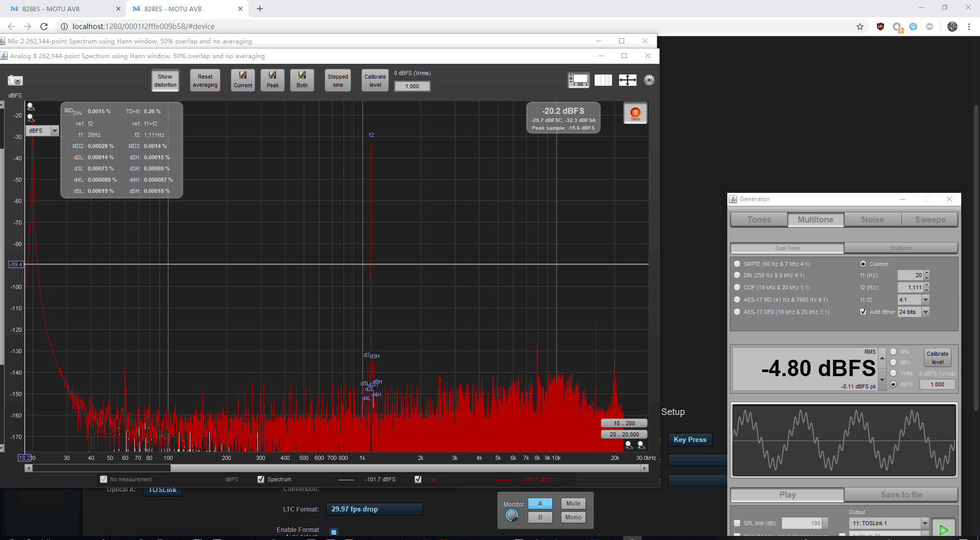Open the LTC Format 29.97 fps drop menu

(x=374, y=509)
